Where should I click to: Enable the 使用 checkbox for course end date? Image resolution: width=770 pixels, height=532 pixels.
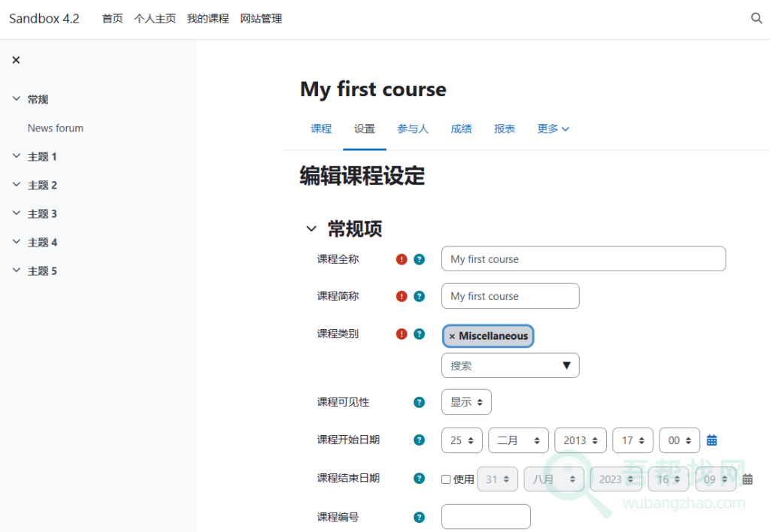click(x=445, y=479)
